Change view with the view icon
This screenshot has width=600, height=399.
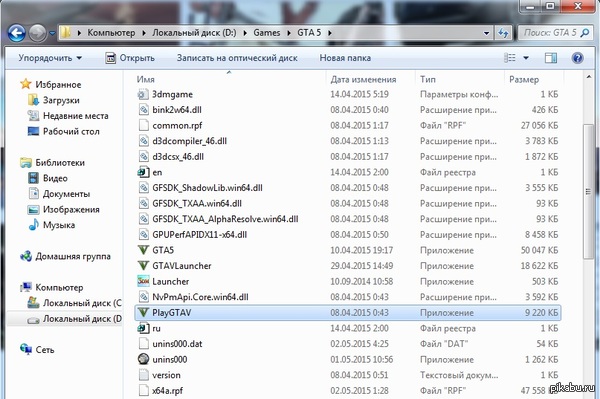[509, 58]
